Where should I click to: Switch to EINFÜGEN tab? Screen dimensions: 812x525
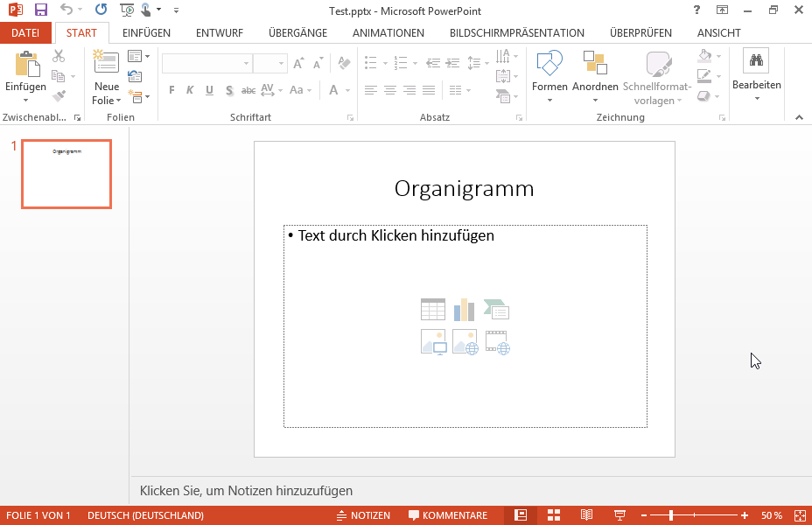pos(146,32)
